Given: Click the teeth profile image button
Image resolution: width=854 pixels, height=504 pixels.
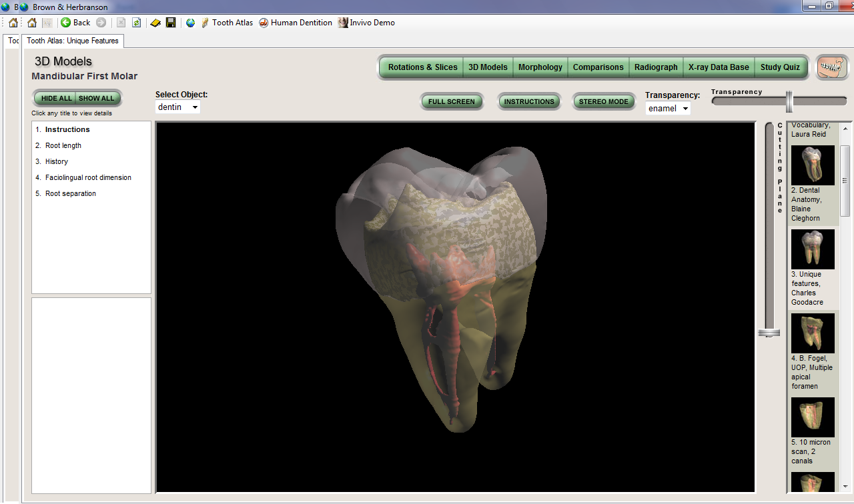Looking at the screenshot, I should (831, 67).
